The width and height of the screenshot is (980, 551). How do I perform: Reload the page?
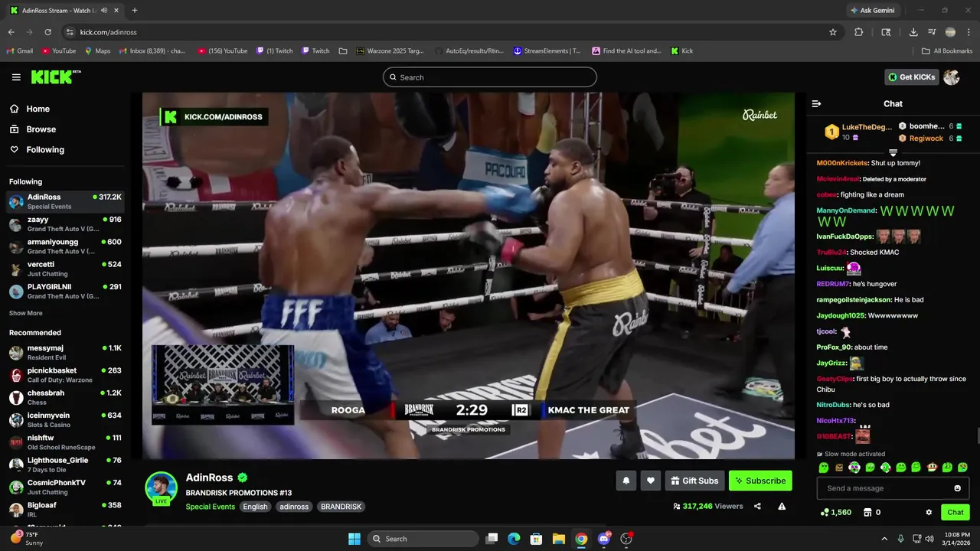[47, 32]
